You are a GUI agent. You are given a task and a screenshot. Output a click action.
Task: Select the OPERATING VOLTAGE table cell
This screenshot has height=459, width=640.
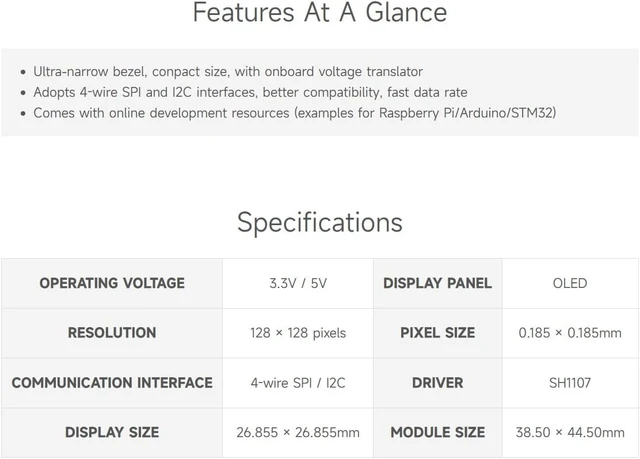(112, 283)
